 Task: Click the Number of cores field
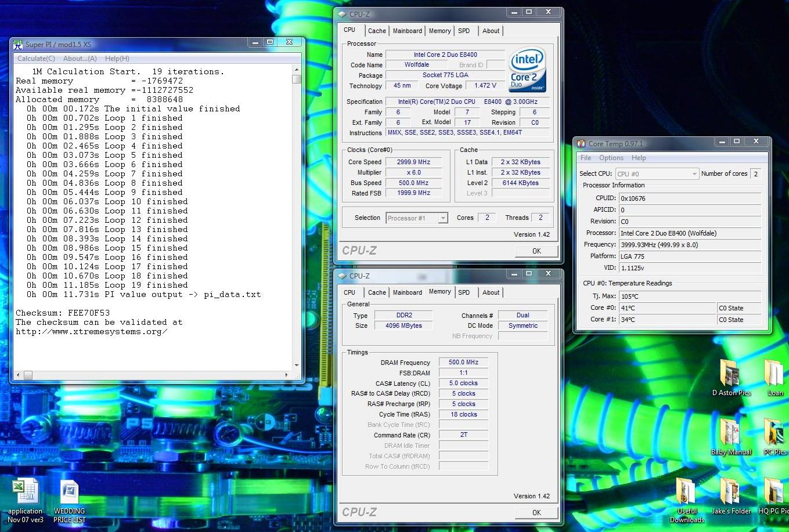tap(756, 173)
